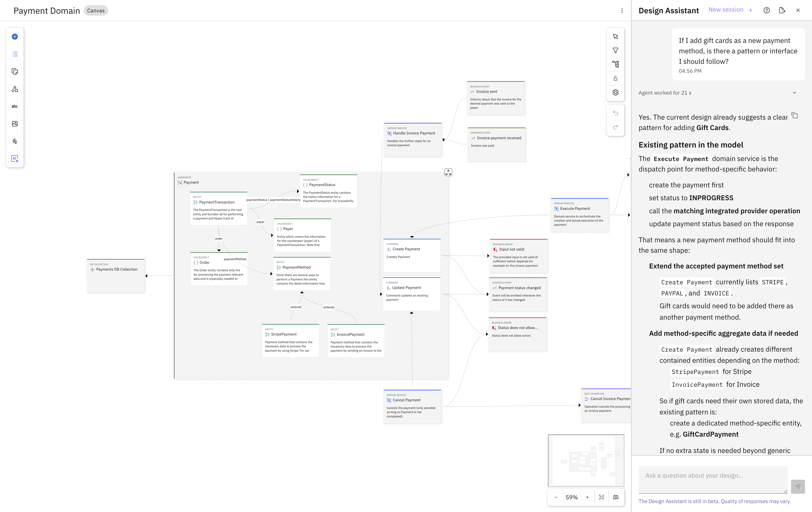Select the Payments DB Collection card
The height and width of the screenshot is (512, 812).
tap(116, 276)
